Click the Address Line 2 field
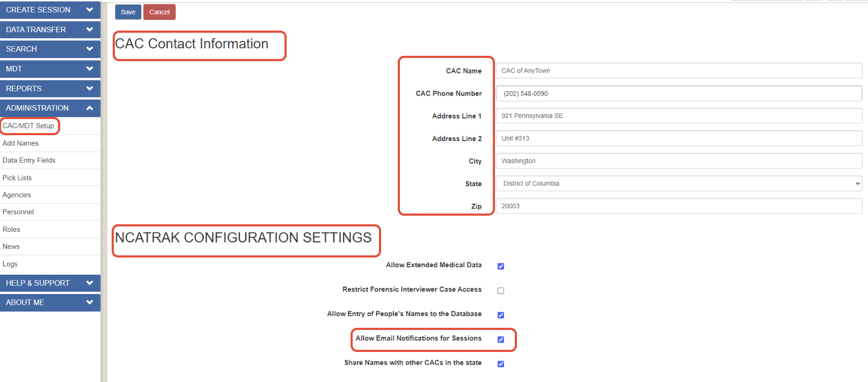Screen dimensions: 868x382 [679, 138]
